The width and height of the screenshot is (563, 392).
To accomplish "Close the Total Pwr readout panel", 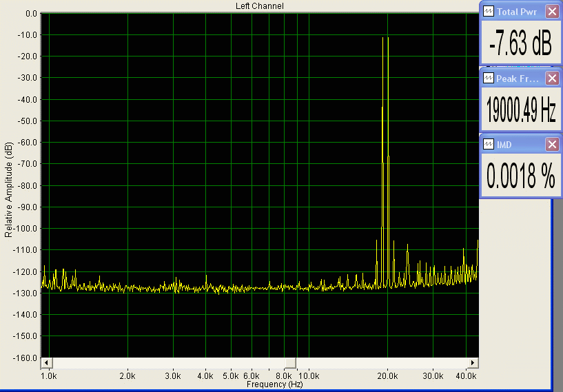I will [x=552, y=12].
